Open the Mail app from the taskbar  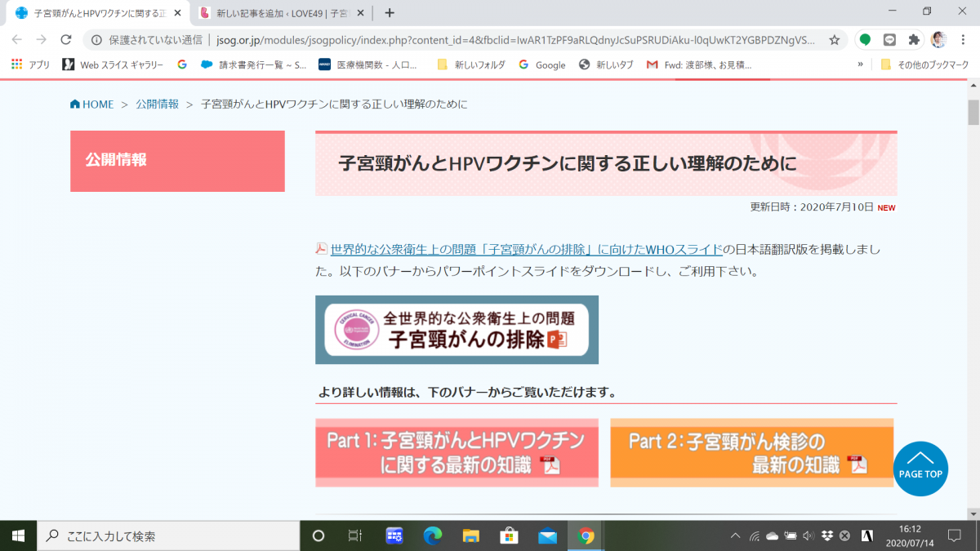547,535
